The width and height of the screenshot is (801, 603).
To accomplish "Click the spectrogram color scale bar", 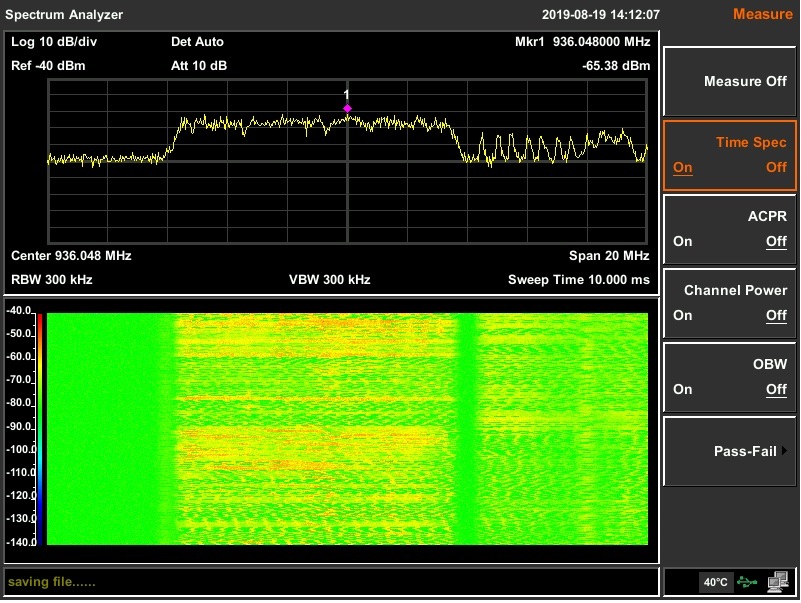I will [x=41, y=428].
